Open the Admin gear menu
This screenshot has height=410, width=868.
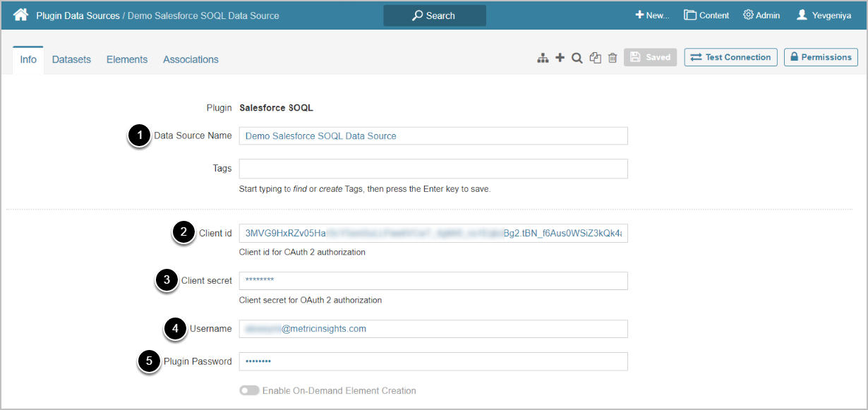tap(761, 15)
